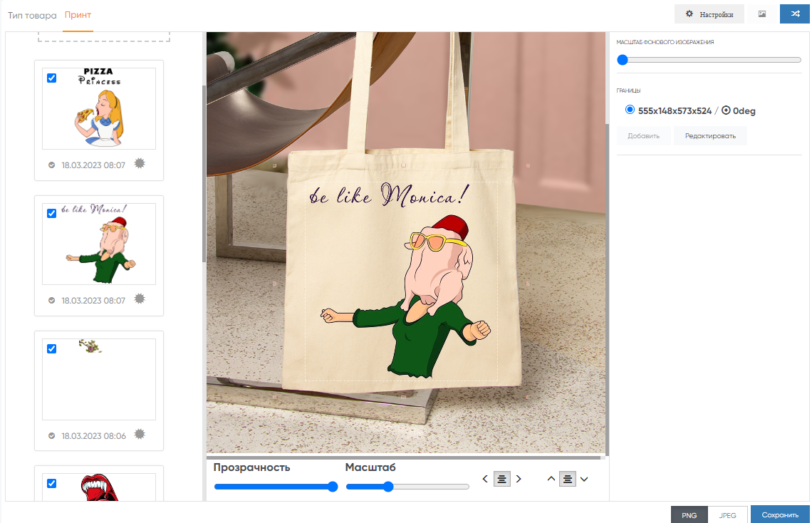Screen dimensions: 812x523
Task: Choose JPEG export format
Action: (727, 514)
